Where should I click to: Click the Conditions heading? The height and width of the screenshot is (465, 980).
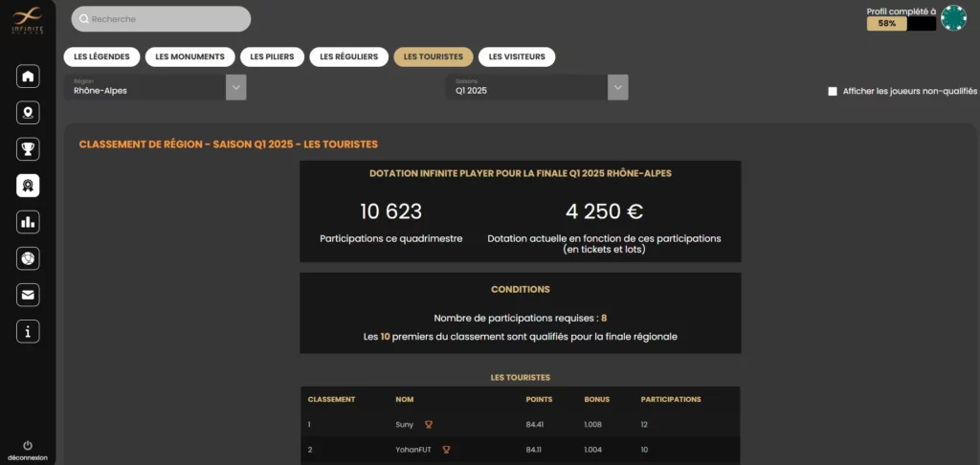(521, 289)
